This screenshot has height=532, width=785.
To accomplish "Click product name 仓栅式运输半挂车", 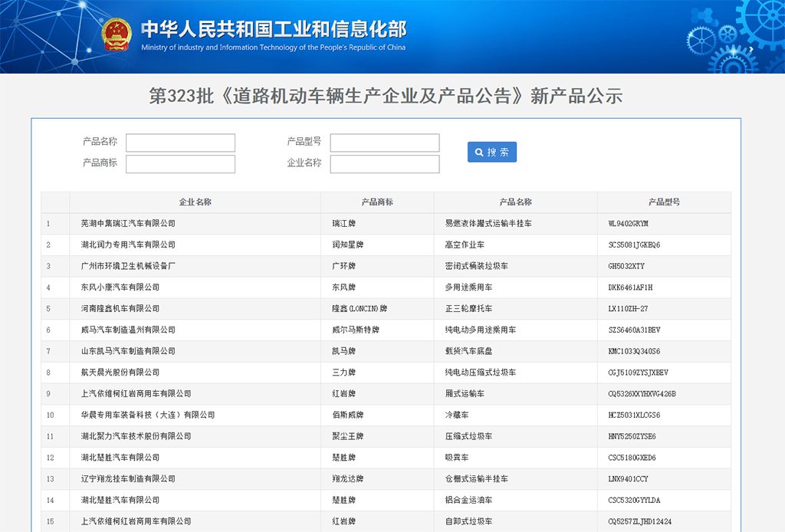I will point(477,478).
